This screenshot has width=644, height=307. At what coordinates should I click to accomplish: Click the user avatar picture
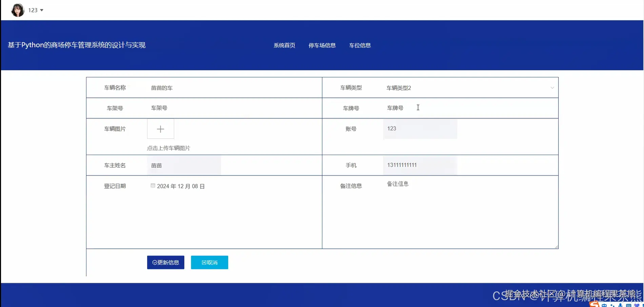(x=18, y=10)
